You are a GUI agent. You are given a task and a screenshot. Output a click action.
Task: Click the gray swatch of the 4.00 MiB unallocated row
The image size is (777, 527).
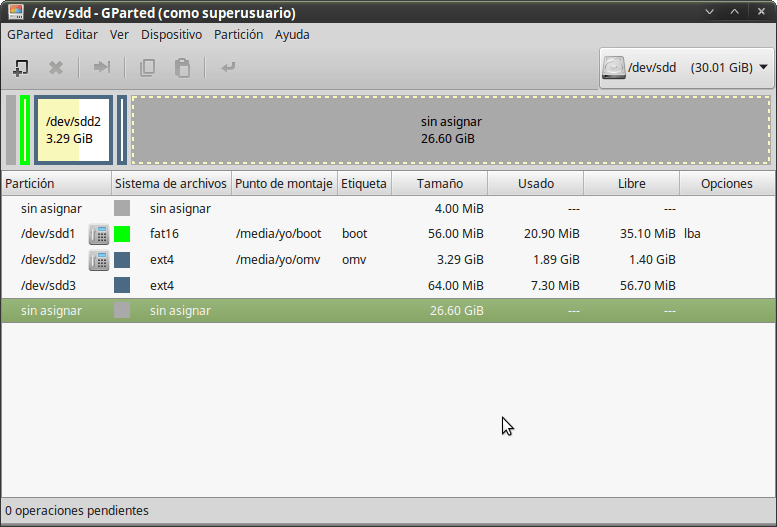tap(122, 208)
